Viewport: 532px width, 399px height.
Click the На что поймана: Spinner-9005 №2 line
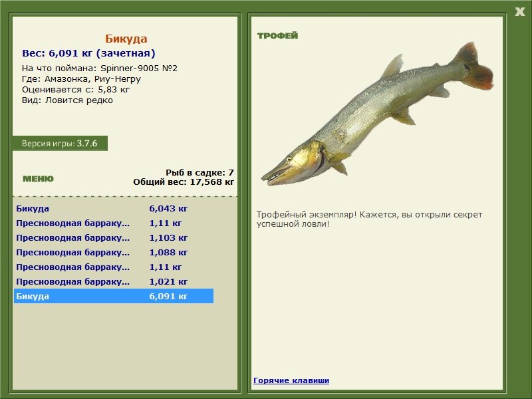[99, 68]
